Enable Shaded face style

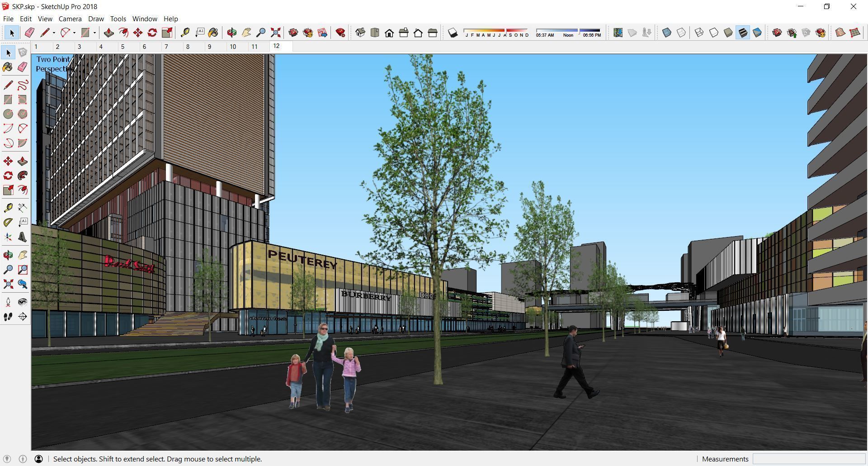coord(728,33)
